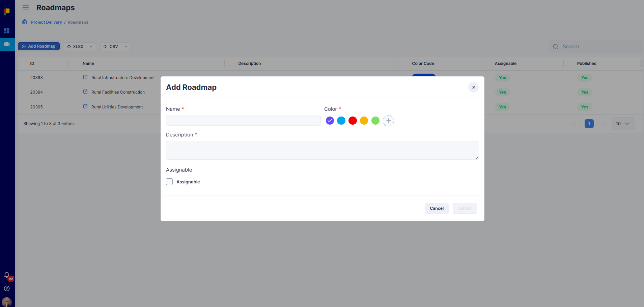Viewport: 644px width, 307px height.
Task: Open notifications via the bell icon
Action: pos(6,275)
